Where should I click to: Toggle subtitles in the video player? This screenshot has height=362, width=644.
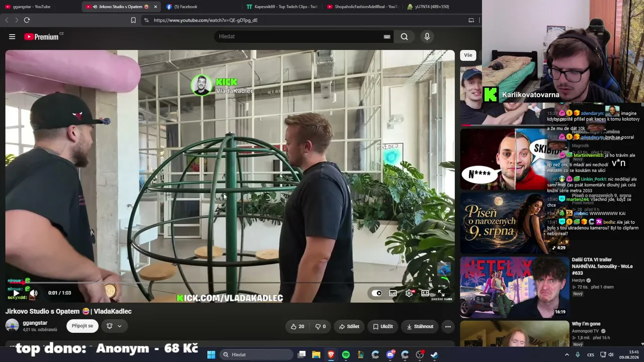pyautogui.click(x=393, y=293)
